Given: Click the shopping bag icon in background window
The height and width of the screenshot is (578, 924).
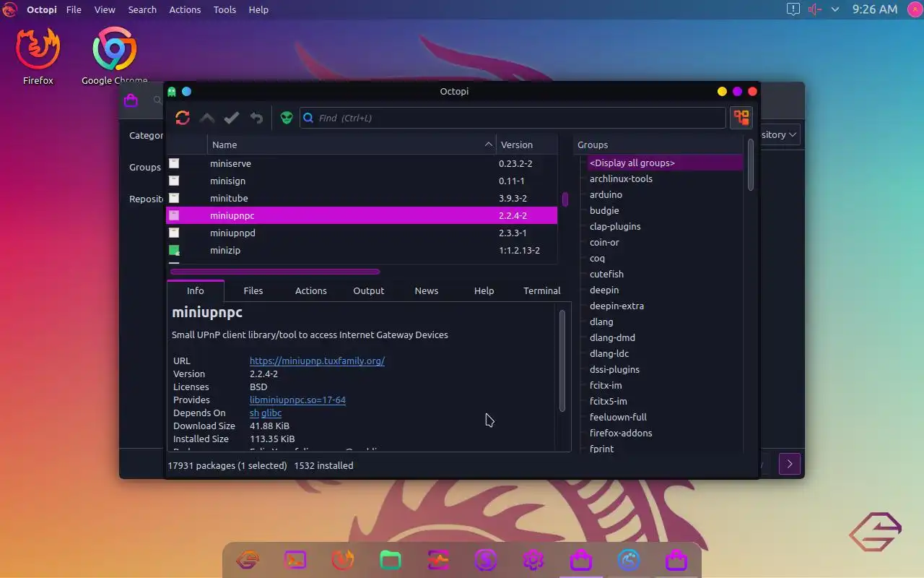Looking at the screenshot, I should coord(131,100).
